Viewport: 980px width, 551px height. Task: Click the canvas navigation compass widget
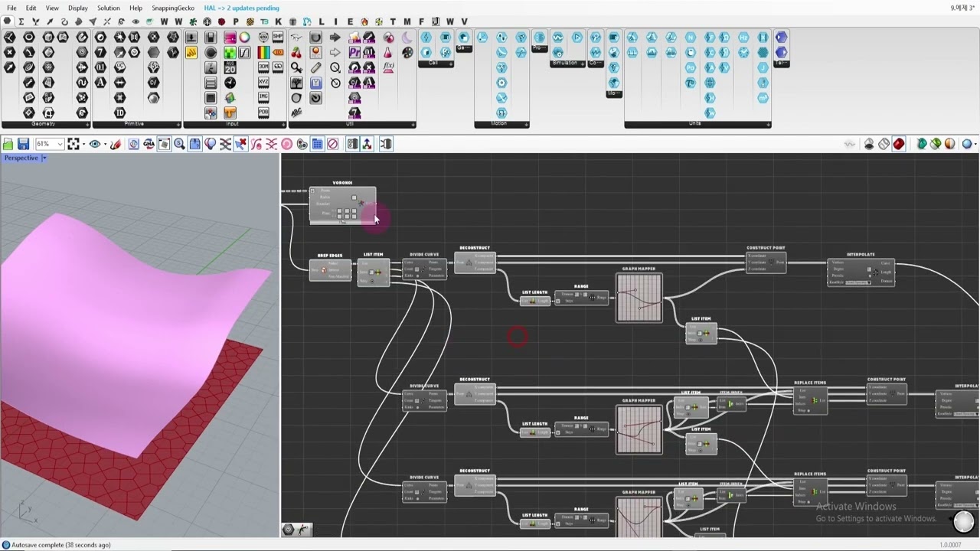coord(963,521)
